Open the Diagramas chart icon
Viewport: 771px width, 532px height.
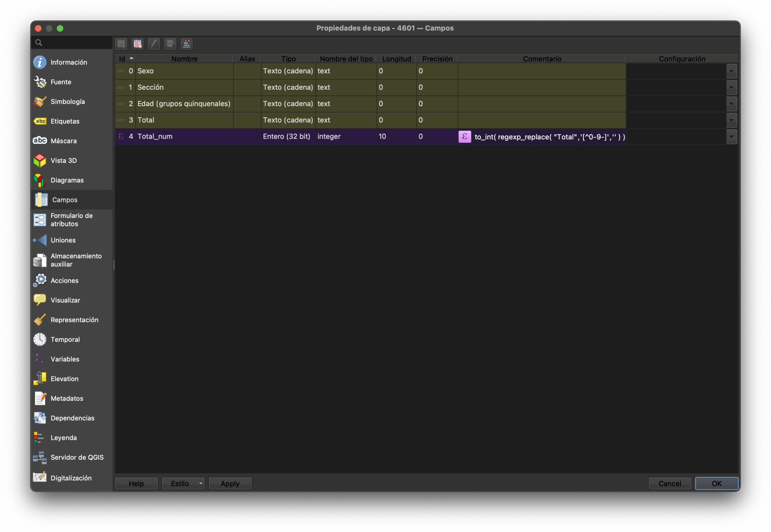tap(40, 180)
